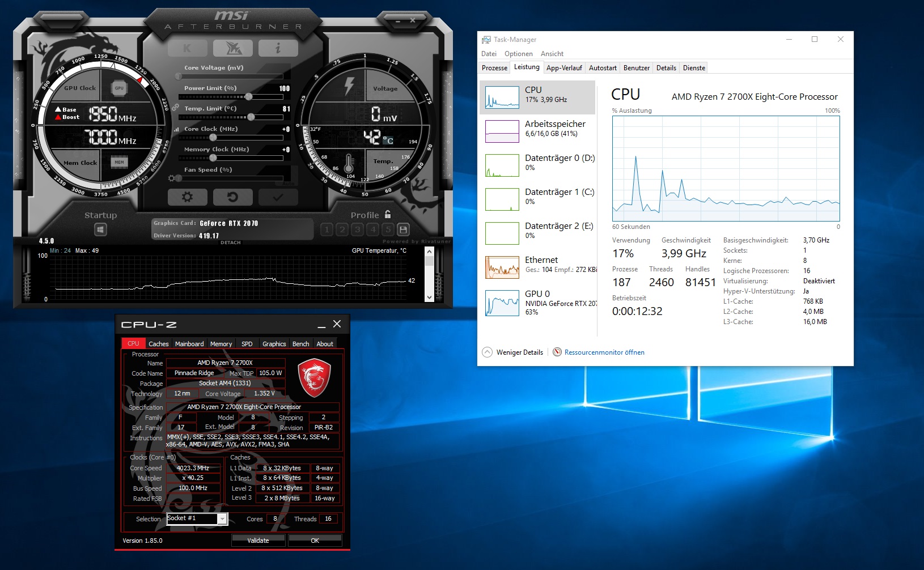The image size is (924, 570).
Task: Click DETACH under the graphics card info
Action: [x=231, y=243]
